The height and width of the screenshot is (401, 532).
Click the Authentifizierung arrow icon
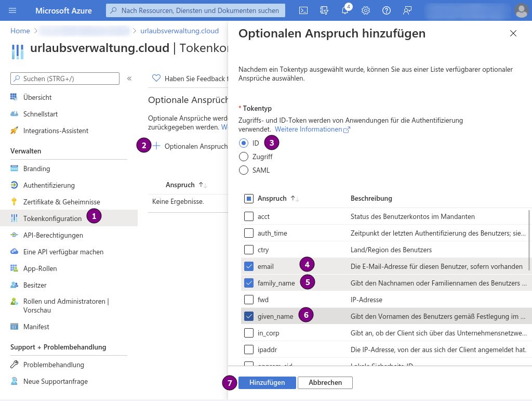click(14, 185)
